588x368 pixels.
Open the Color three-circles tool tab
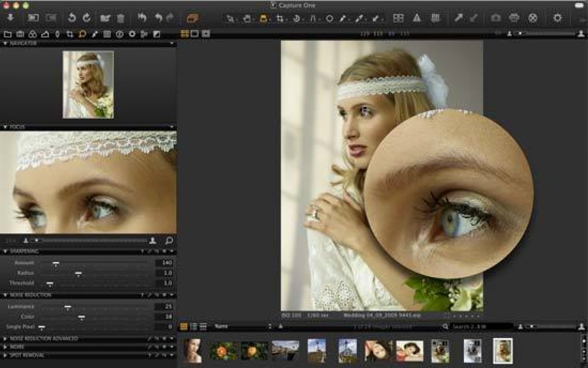pyautogui.click(x=33, y=34)
